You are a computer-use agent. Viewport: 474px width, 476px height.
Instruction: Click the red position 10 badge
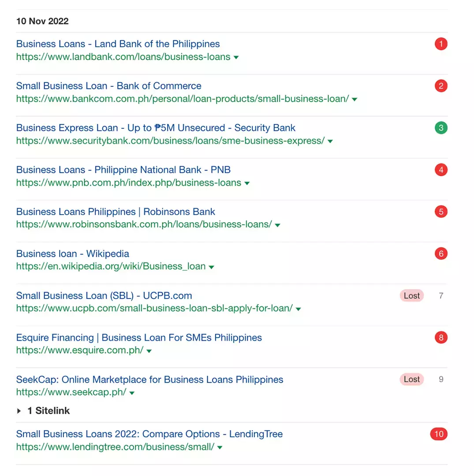(439, 434)
